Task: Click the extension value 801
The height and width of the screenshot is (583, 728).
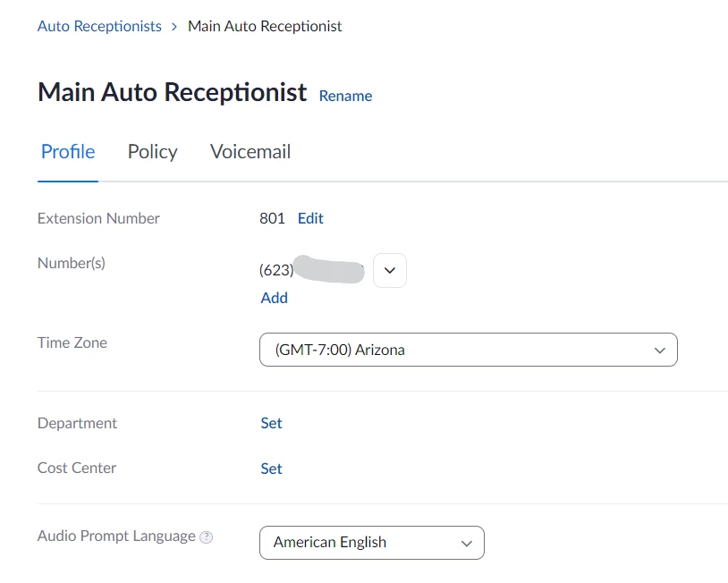Action: [x=272, y=218]
